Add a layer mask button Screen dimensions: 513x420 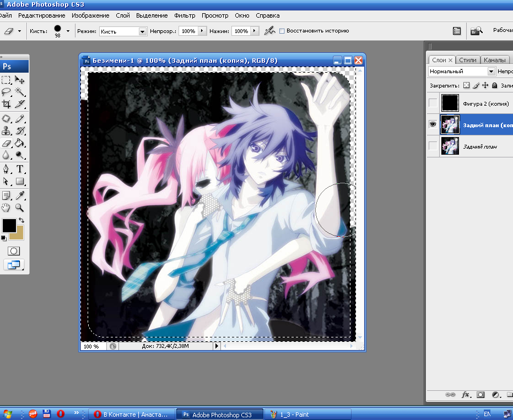tap(480, 395)
